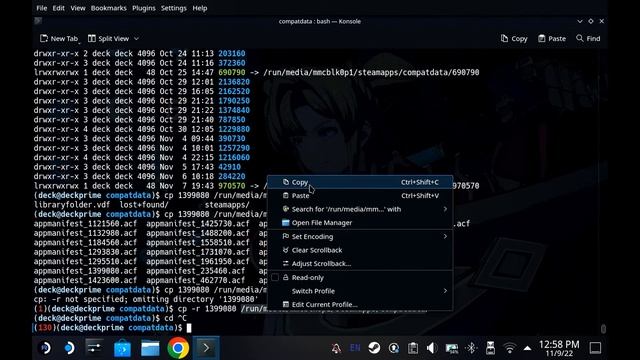
Task: Expand the Split View dropdown arrow
Action: pos(136,39)
